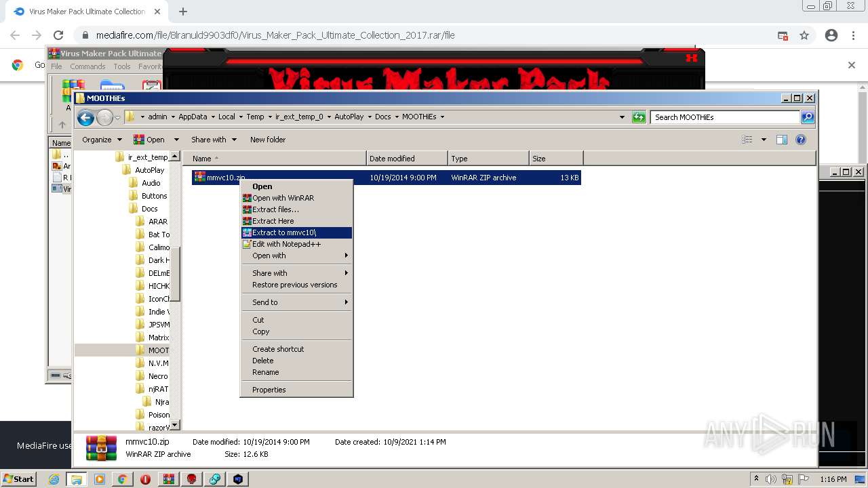Viewport: 868px width, 488px height.
Task: Click the Start button
Action: coord(19,479)
